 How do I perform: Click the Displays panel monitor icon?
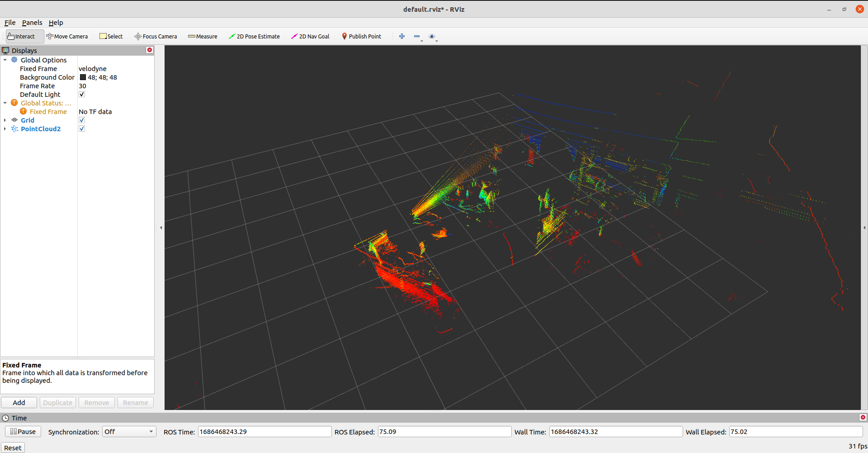click(6, 50)
